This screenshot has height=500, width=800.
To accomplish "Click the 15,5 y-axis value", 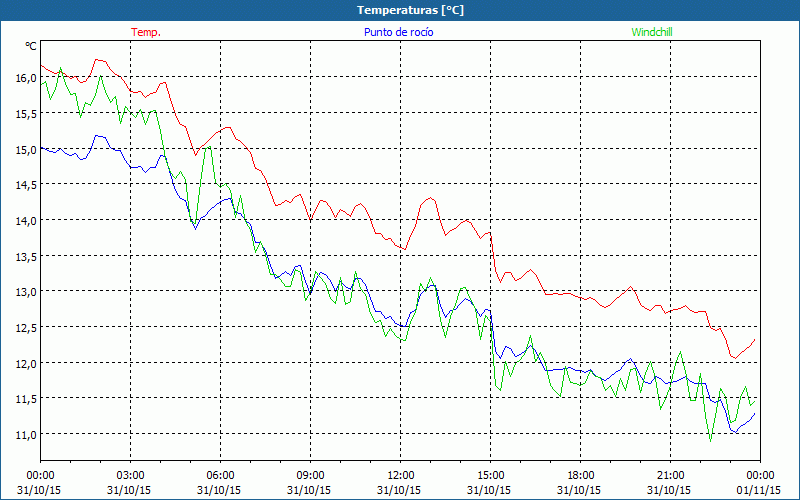I will [x=26, y=114].
